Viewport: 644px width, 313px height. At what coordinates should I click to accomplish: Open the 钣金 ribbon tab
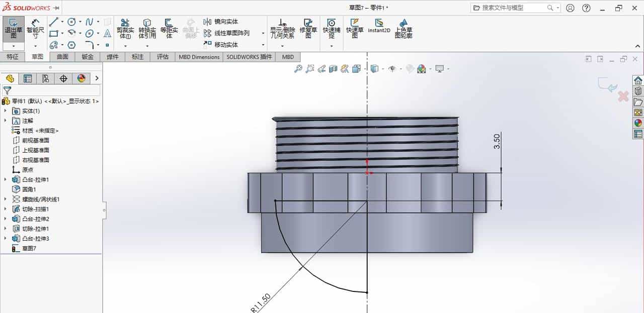tap(87, 57)
